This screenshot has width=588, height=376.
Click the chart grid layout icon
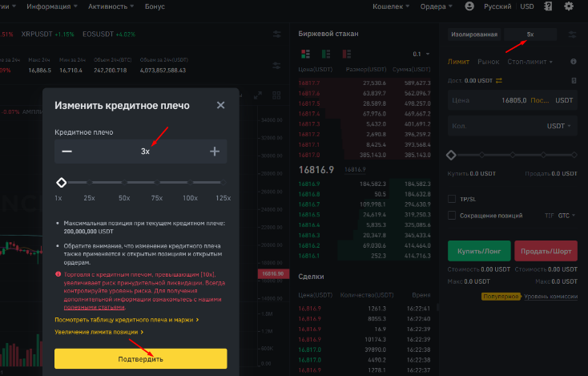click(x=276, y=95)
